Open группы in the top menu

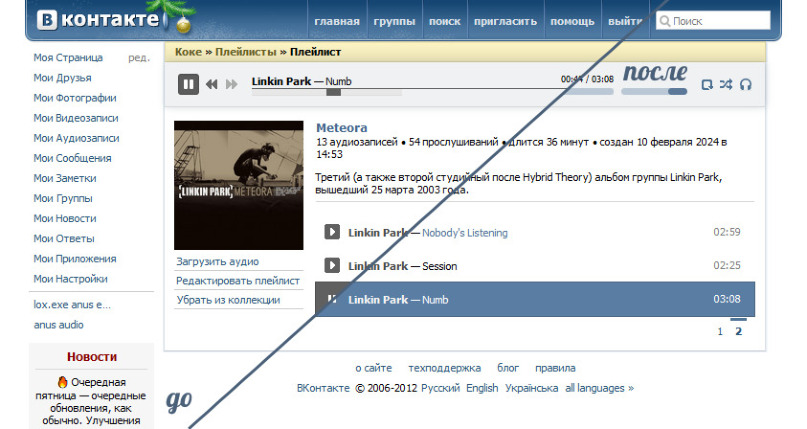(x=394, y=22)
